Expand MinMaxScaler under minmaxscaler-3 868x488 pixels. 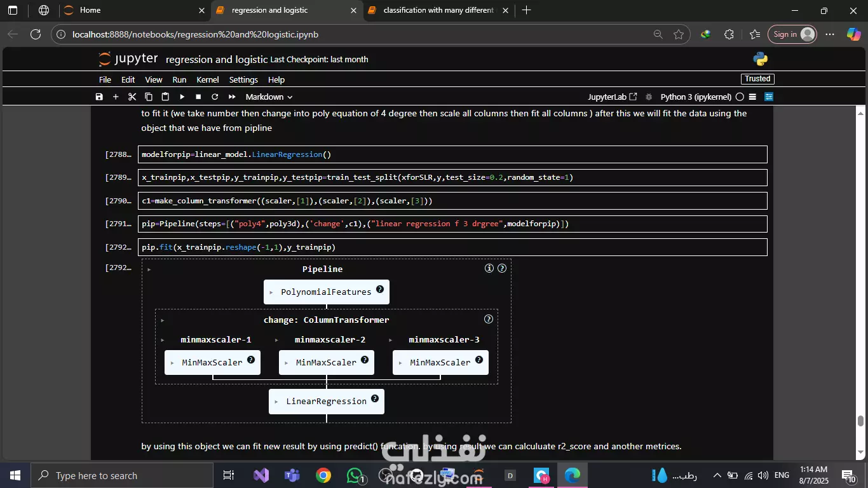click(400, 363)
